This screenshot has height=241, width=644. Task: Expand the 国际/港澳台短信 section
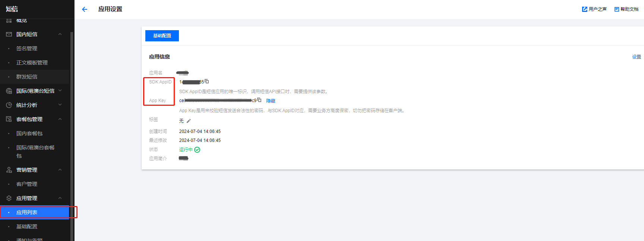click(60, 91)
